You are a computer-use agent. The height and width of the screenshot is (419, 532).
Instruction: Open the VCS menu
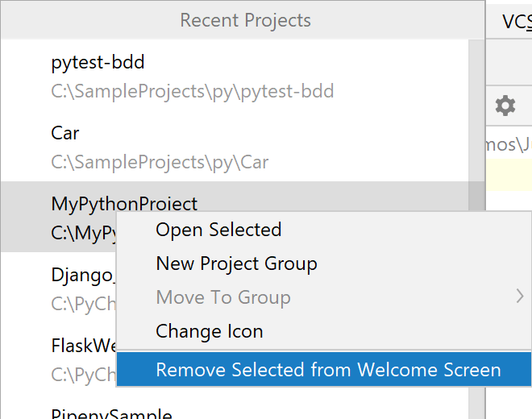[x=516, y=21]
